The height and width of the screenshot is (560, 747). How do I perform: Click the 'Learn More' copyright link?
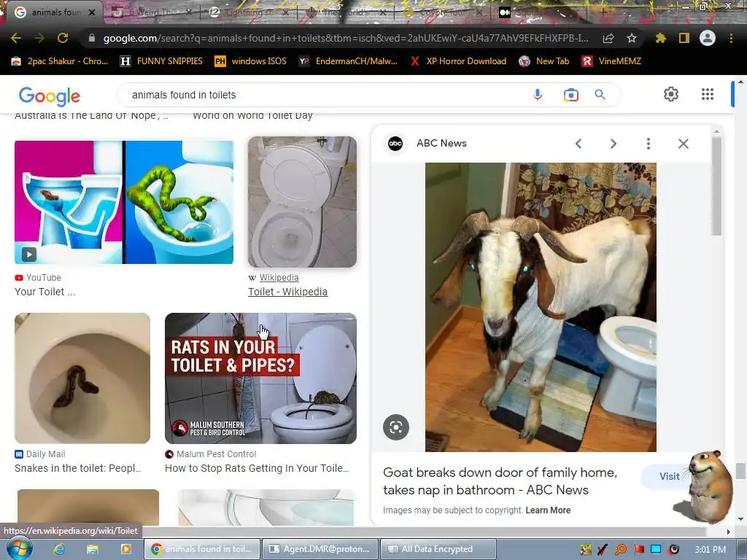click(x=548, y=510)
